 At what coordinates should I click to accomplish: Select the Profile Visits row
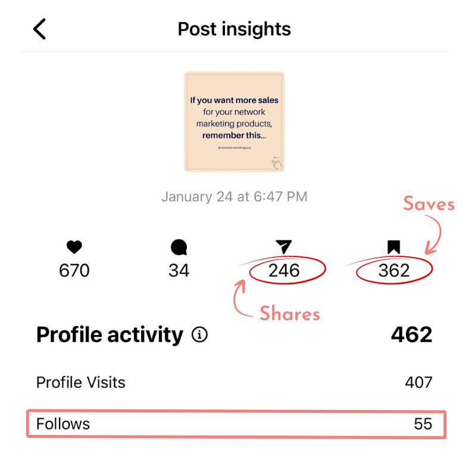coord(234,382)
